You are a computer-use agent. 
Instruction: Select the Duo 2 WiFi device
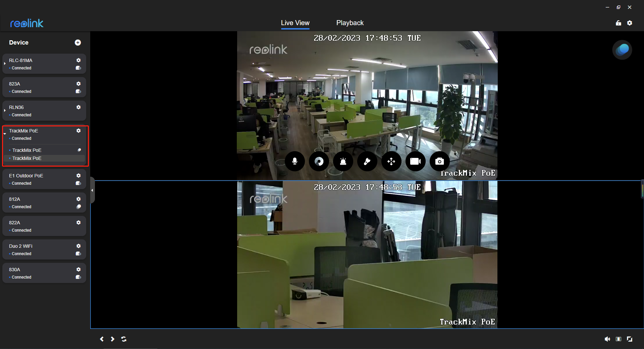pyautogui.click(x=44, y=249)
